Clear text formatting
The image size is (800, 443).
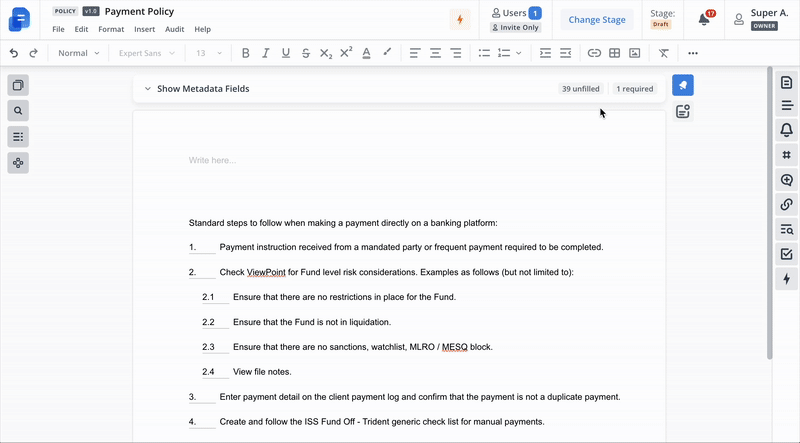point(663,53)
